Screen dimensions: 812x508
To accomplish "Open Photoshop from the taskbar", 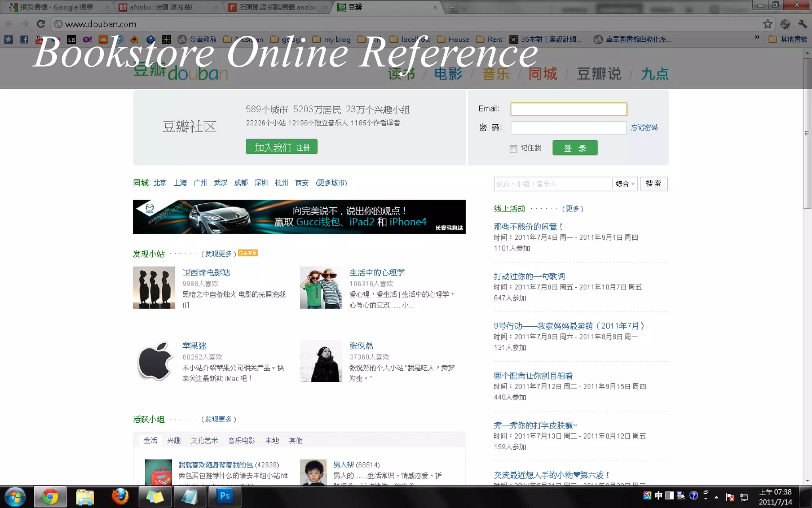I will pyautogui.click(x=225, y=496).
